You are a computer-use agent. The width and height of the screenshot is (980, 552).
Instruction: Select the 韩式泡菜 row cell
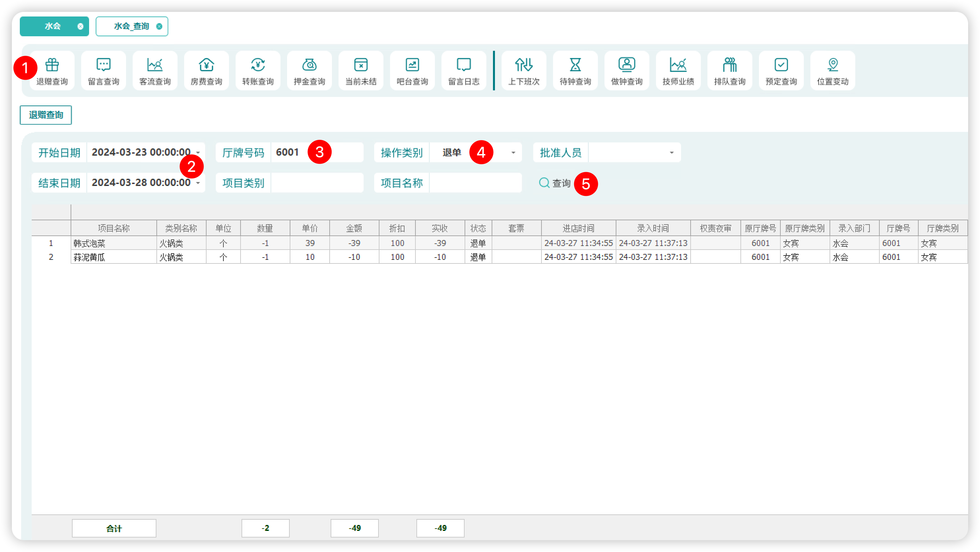pos(114,243)
